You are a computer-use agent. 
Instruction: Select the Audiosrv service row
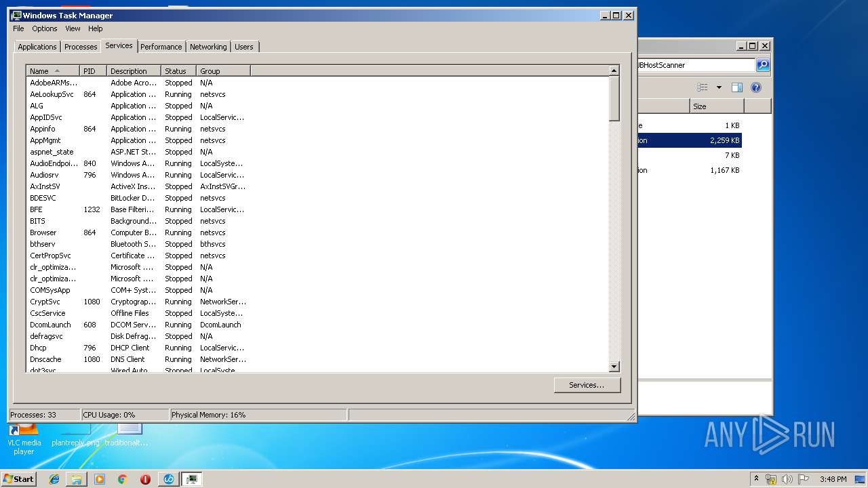[317, 175]
